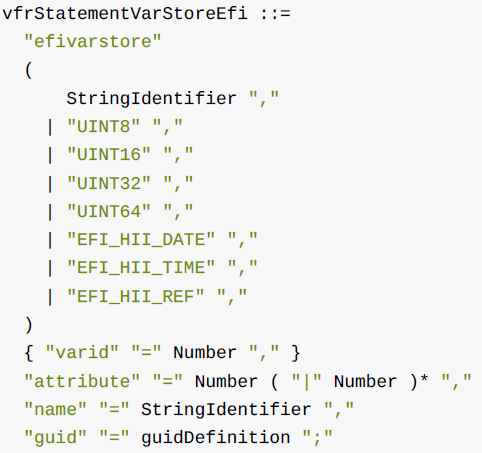Click the "attribute" keyword string
This screenshot has width=482, height=453.
point(82,382)
